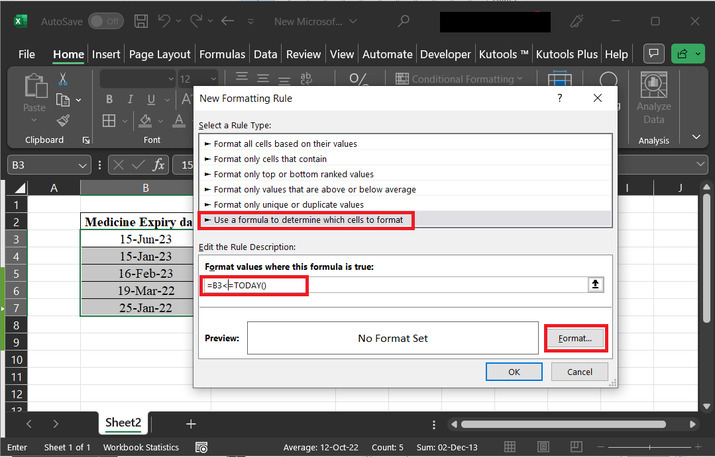Click Workbook Statistics in status bar

point(141,447)
